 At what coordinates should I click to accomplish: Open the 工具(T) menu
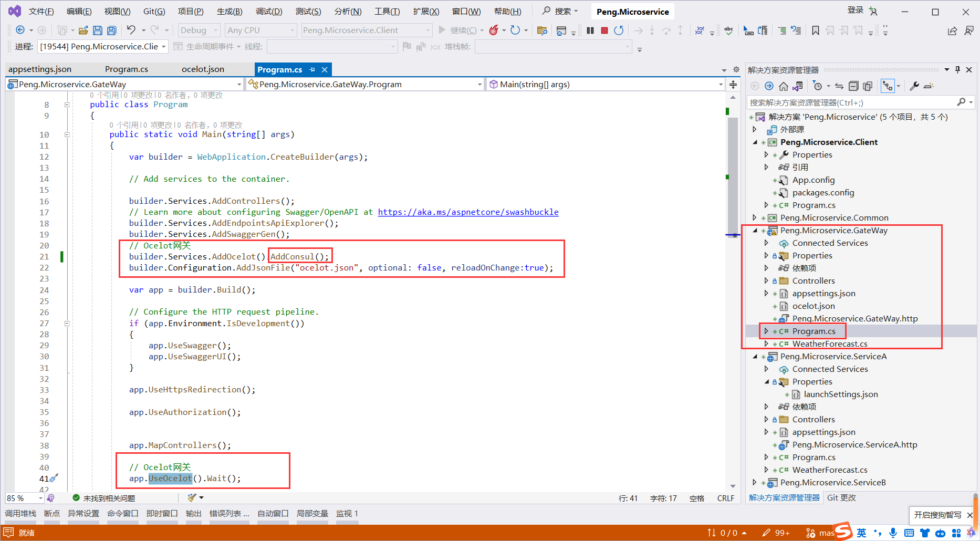click(387, 12)
